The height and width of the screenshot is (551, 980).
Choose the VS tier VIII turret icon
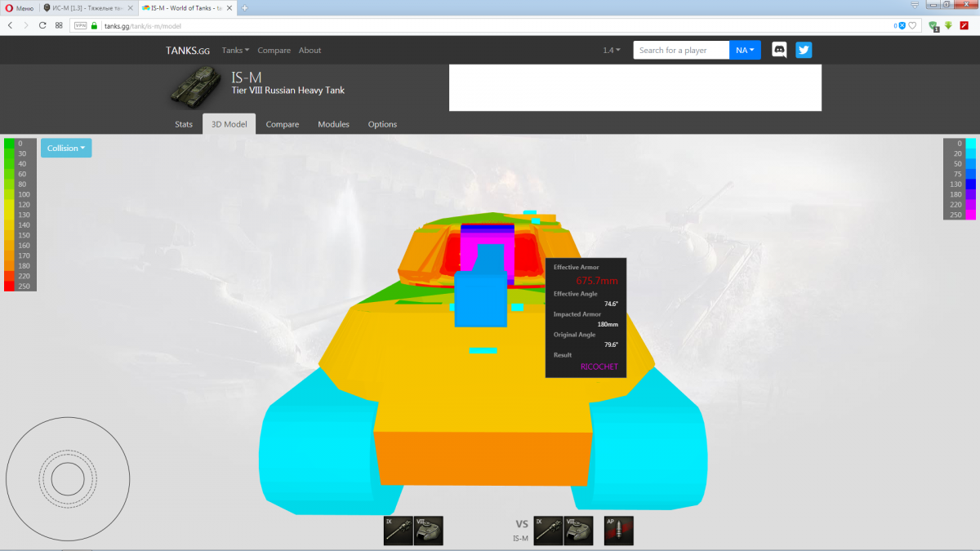coord(578,531)
